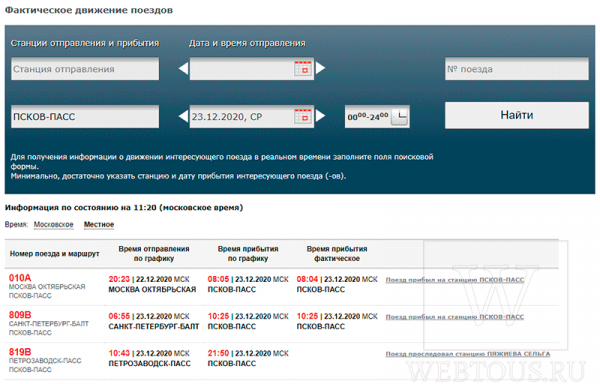
Task: Go to next departure date with right arrow
Action: (320, 68)
